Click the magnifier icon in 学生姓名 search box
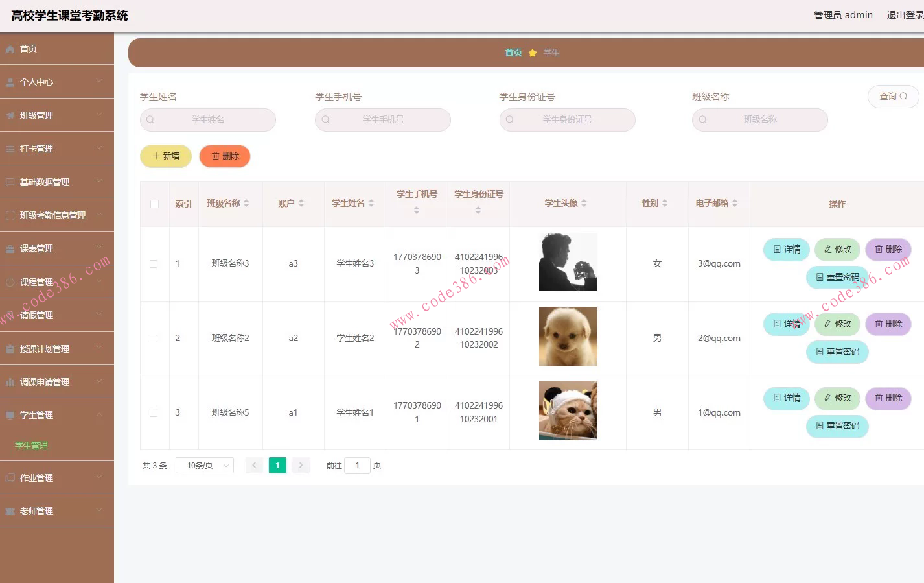The image size is (924, 583). (150, 119)
